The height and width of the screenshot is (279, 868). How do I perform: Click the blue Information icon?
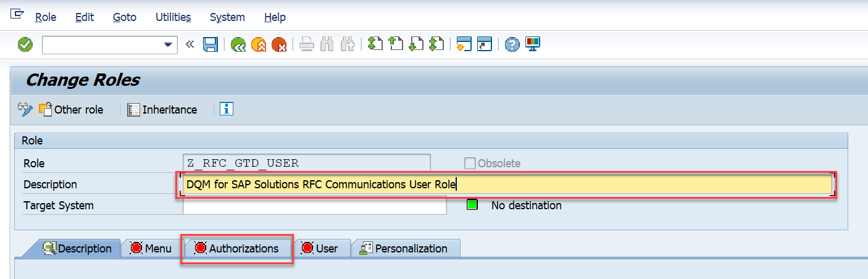point(227,109)
